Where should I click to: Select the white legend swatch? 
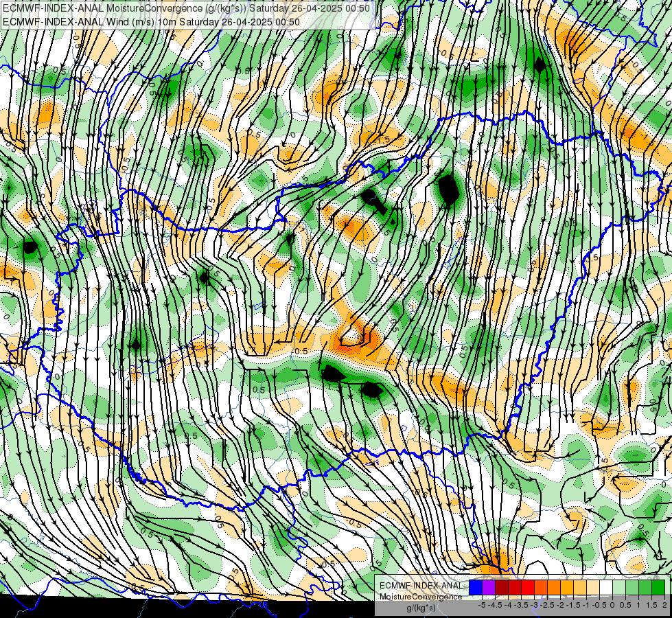[x=606, y=587]
